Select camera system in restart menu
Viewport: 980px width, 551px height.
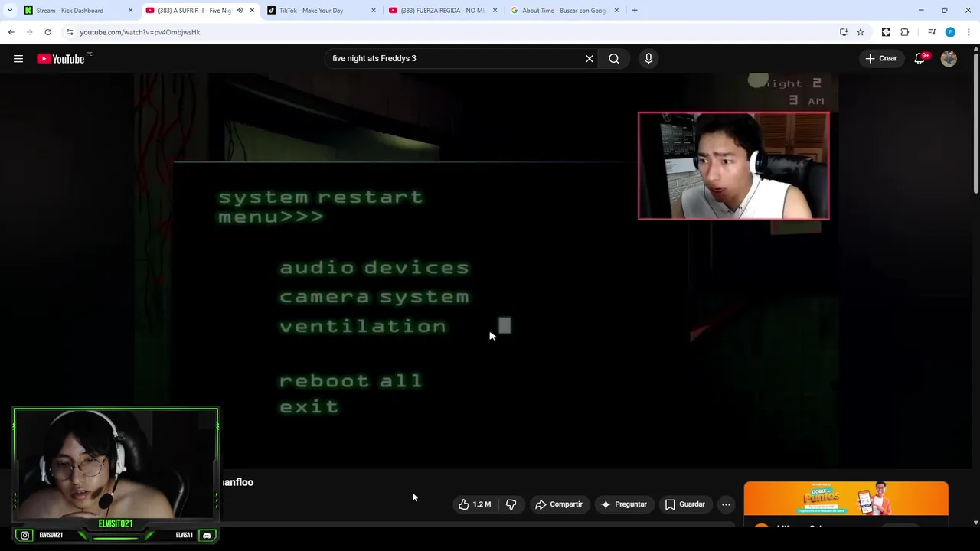coord(374,297)
